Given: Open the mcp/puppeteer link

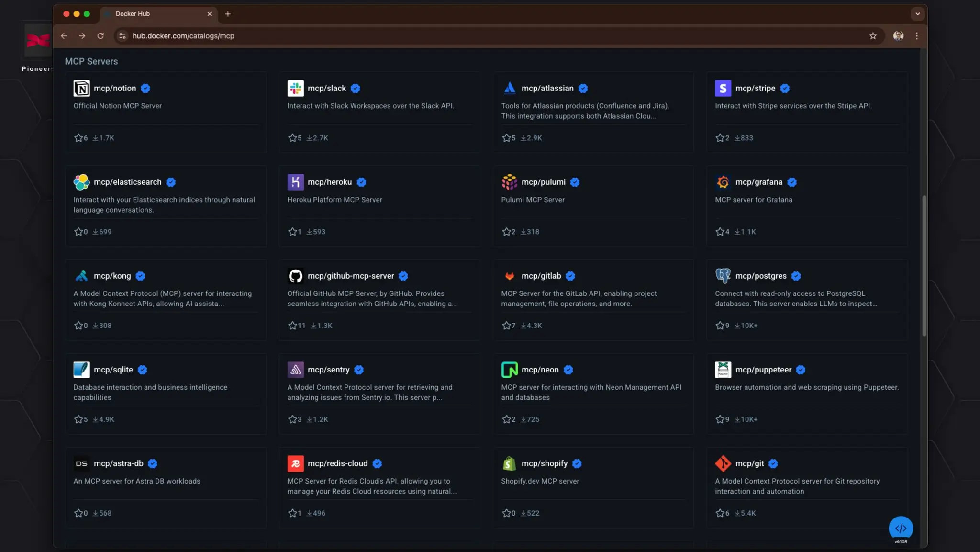Looking at the screenshot, I should coord(763,370).
